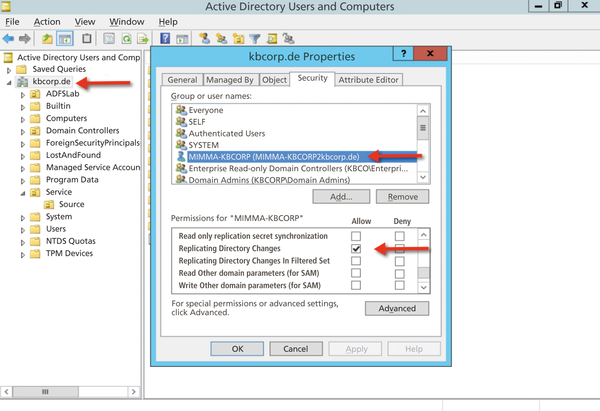Switch to the General tab
Screen dimensions: 600x411
point(182,80)
